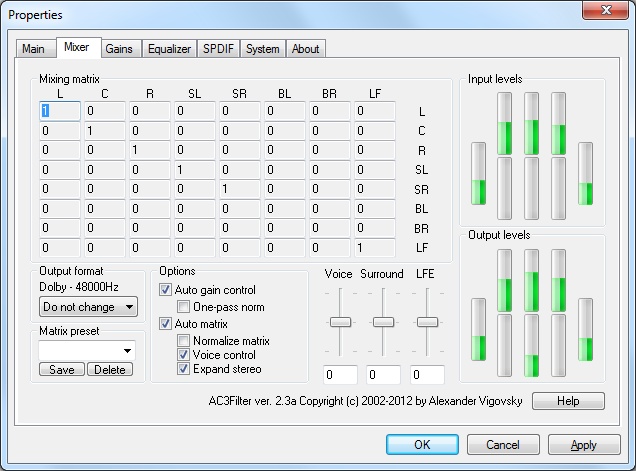
Task: Click matrix cell column BR, row BR
Action: point(330,228)
